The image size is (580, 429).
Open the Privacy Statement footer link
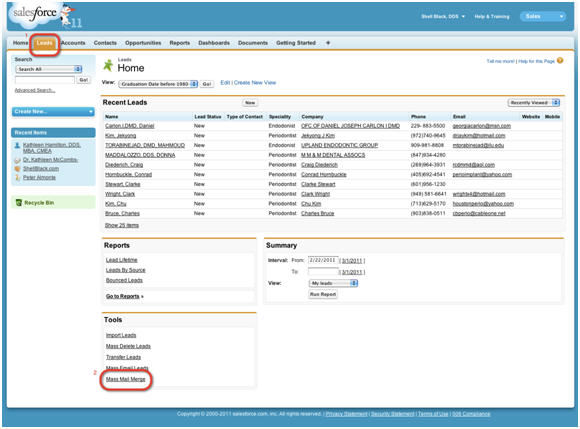point(346,414)
